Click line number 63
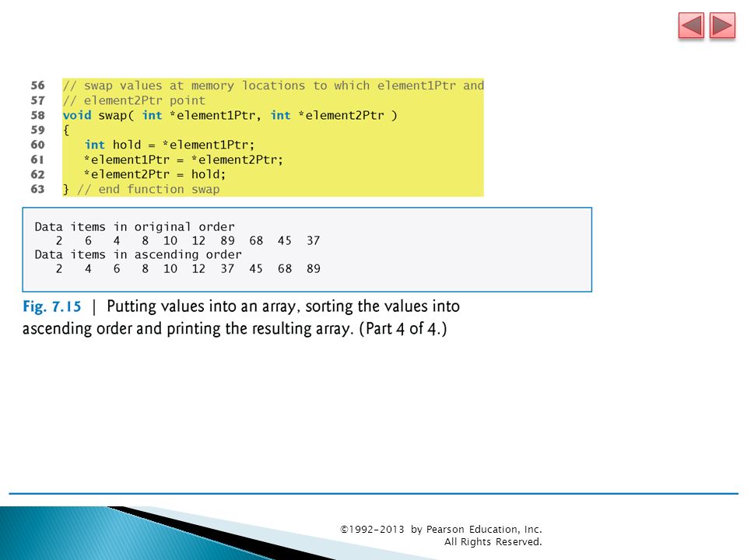This screenshot has width=747, height=560. coord(37,189)
